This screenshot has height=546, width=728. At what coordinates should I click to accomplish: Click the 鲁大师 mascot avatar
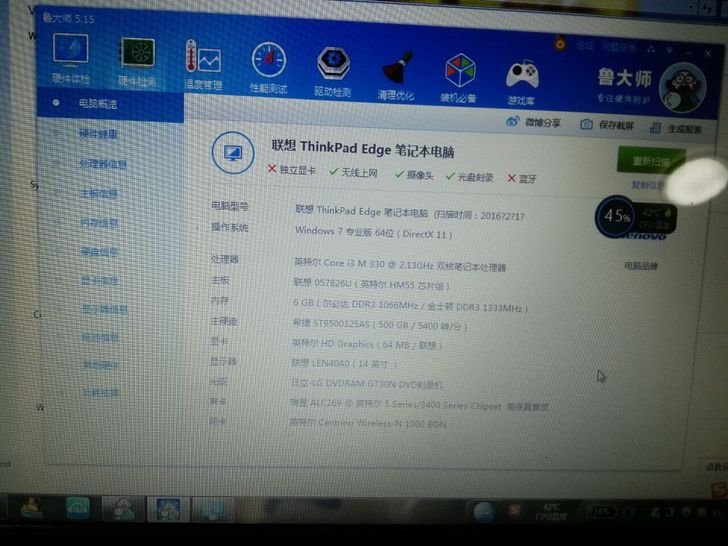point(682,88)
